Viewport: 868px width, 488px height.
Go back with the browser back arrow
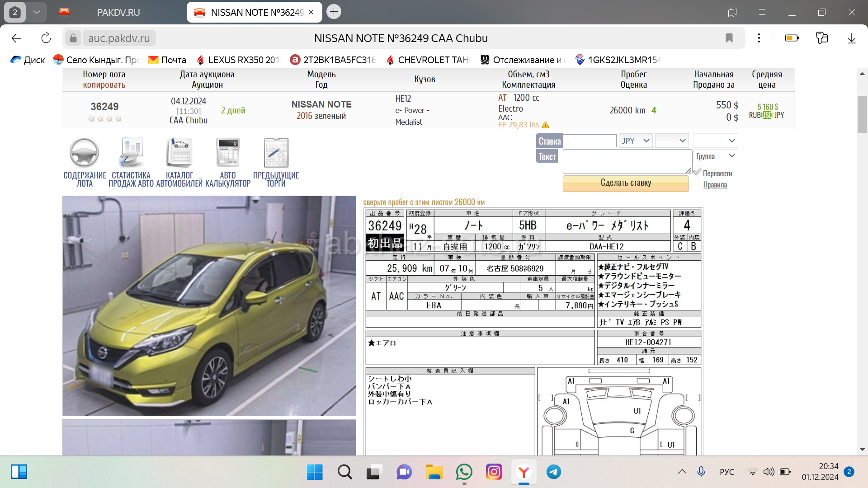[16, 38]
